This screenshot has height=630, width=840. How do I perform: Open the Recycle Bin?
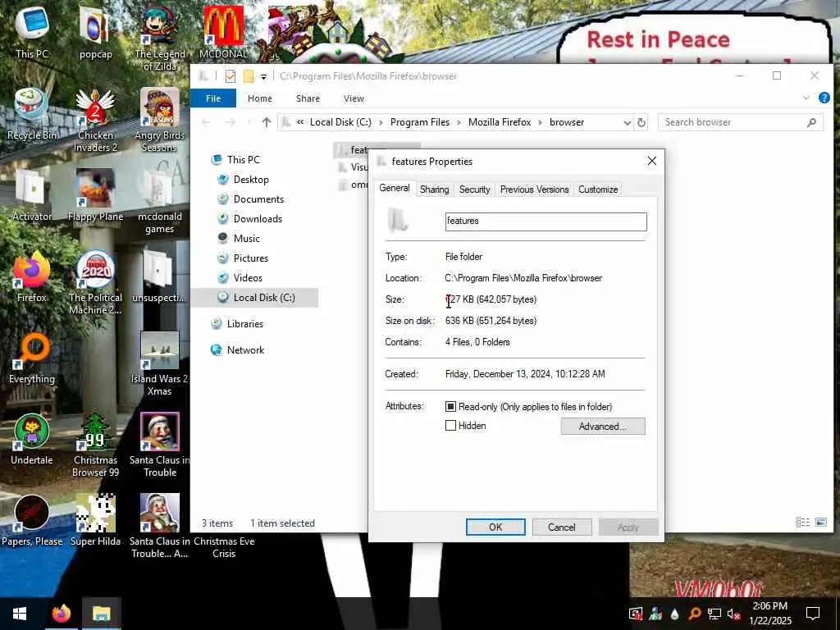(32, 114)
